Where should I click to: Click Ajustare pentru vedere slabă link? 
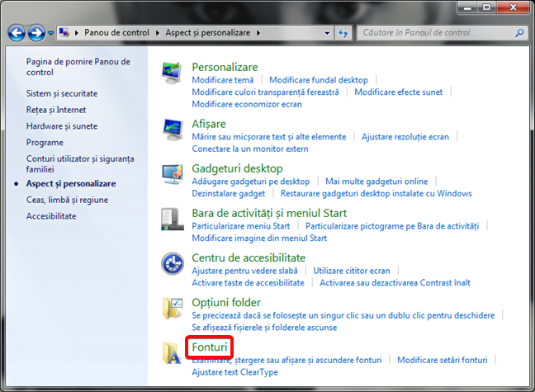(x=244, y=271)
